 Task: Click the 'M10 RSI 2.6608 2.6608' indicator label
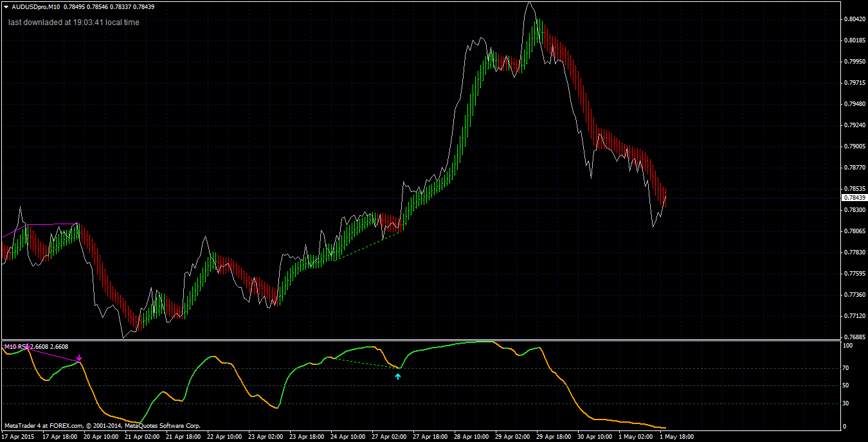pyautogui.click(x=37, y=347)
